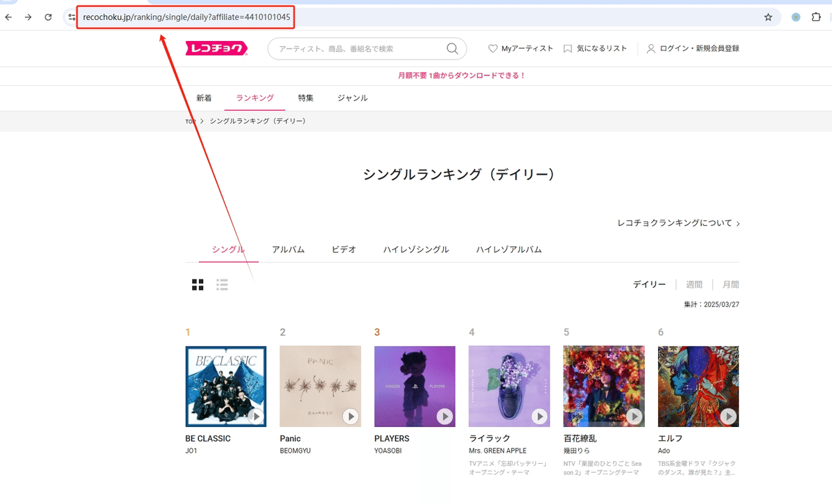The width and height of the screenshot is (832, 504).
Task: Go back with the browser back arrow
Action: pyautogui.click(x=8, y=17)
